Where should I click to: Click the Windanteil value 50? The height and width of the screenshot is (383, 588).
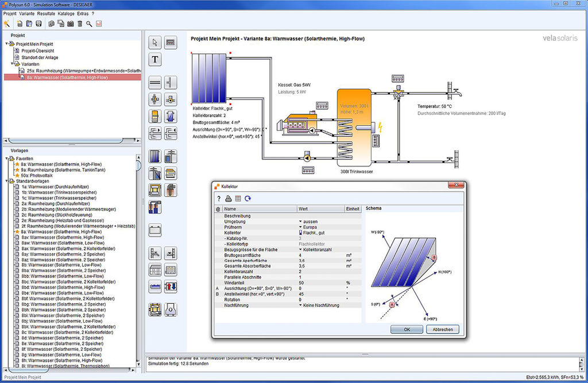coord(321,283)
